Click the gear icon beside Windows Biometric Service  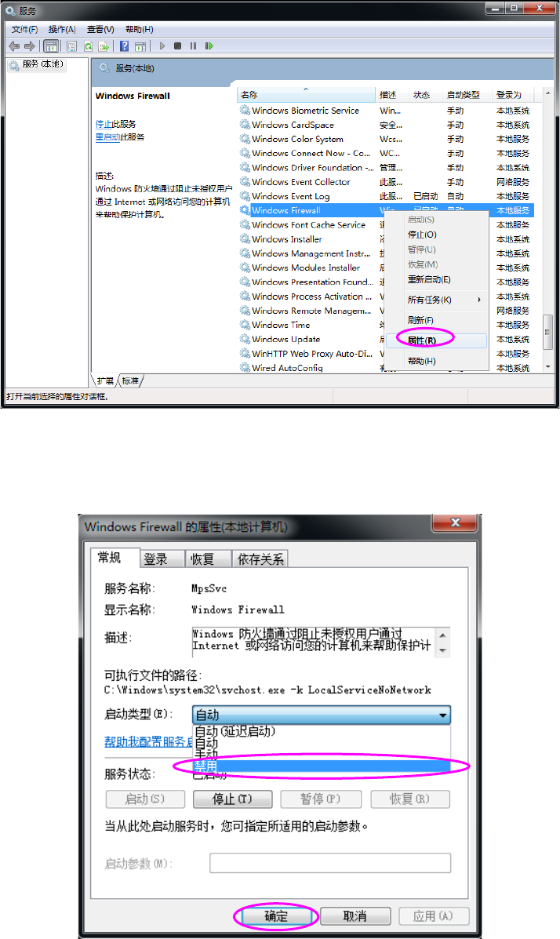(245, 110)
